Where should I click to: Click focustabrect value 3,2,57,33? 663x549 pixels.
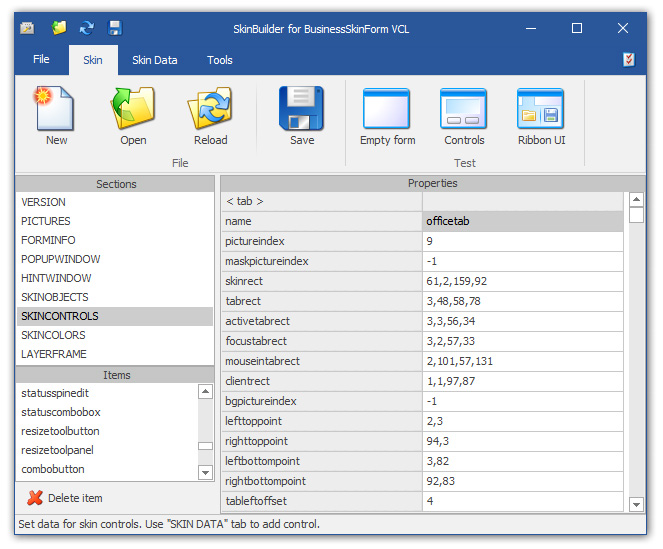(523, 341)
